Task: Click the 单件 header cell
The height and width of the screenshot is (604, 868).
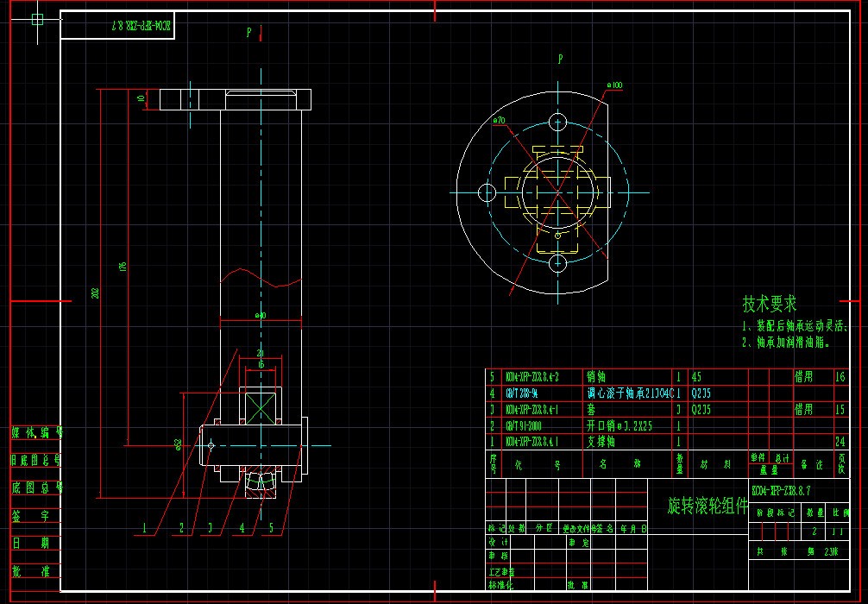Action: [x=758, y=458]
